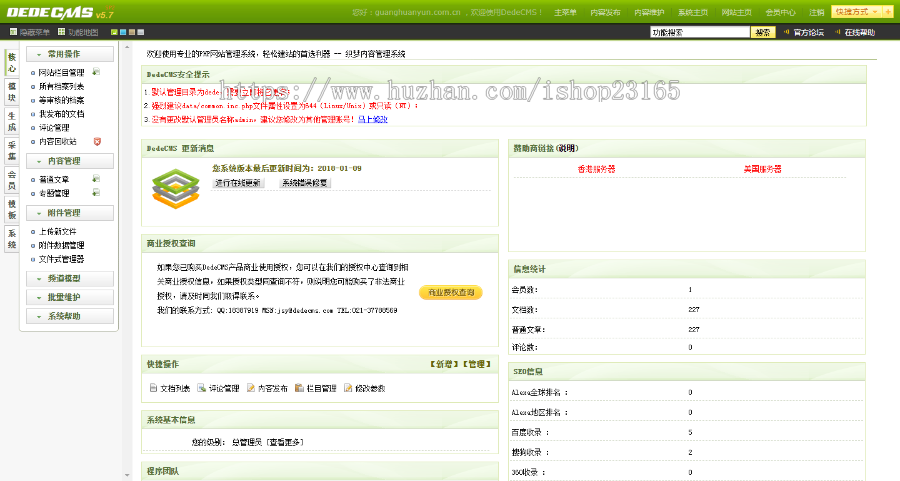Screen dimensions: 900x481
Task: Expand the 频道模型 section
Action: [70, 278]
